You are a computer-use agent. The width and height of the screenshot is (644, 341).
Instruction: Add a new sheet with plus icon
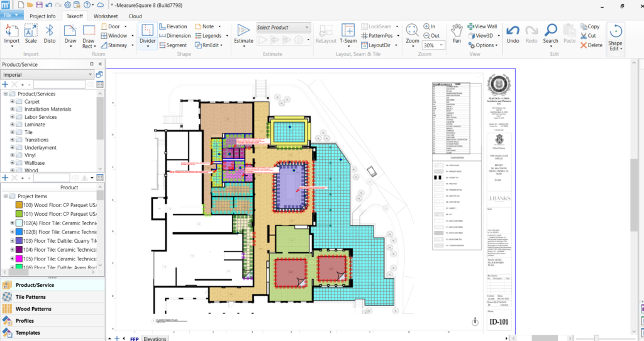(x=117, y=338)
